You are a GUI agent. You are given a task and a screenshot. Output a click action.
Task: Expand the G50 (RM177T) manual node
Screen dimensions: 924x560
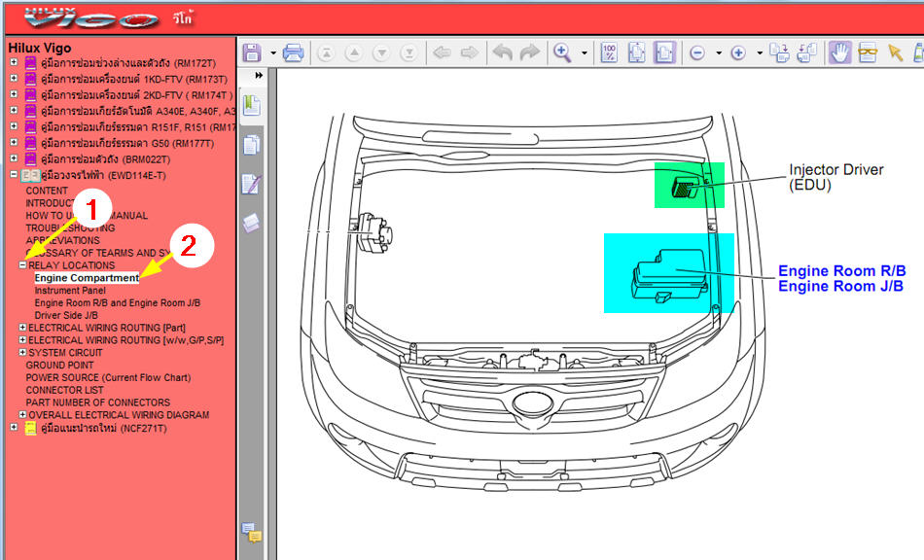(14, 142)
